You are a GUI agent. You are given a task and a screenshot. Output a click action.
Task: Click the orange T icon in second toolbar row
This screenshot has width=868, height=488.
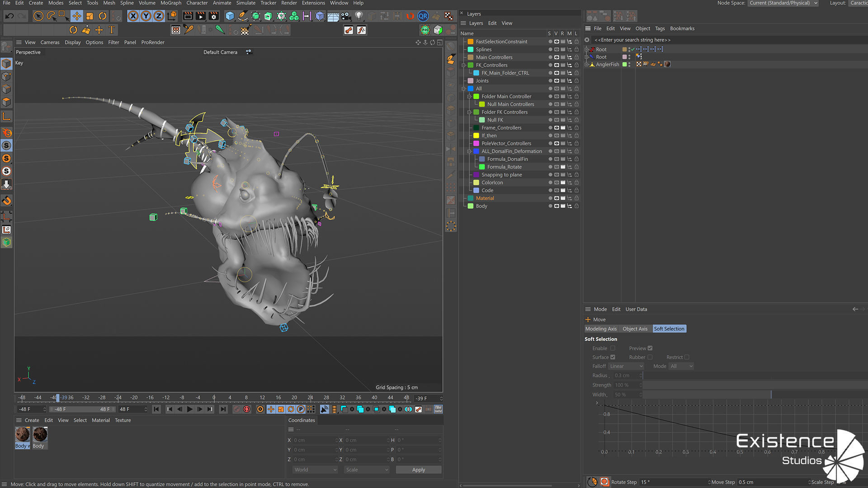(112, 30)
